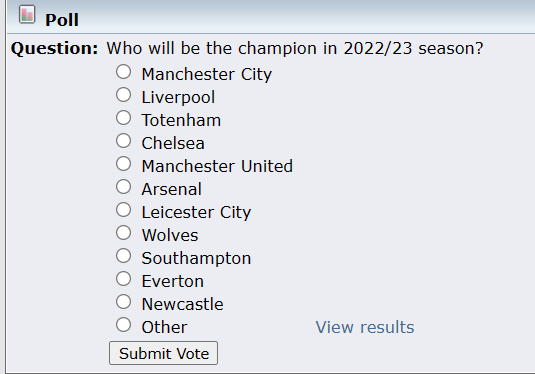Choose Everton radio button
The width and height of the screenshot is (535, 374).
[124, 279]
